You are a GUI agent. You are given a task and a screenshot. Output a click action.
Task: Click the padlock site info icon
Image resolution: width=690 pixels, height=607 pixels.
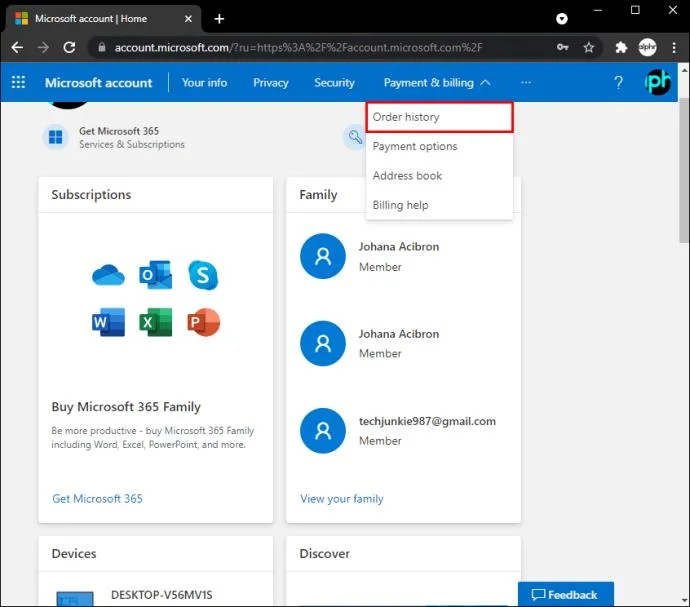(102, 47)
